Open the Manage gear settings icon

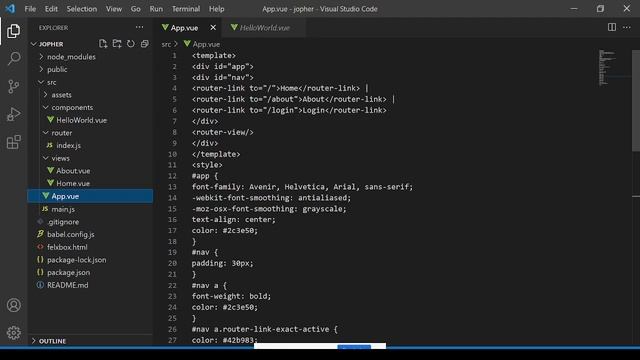[13, 333]
